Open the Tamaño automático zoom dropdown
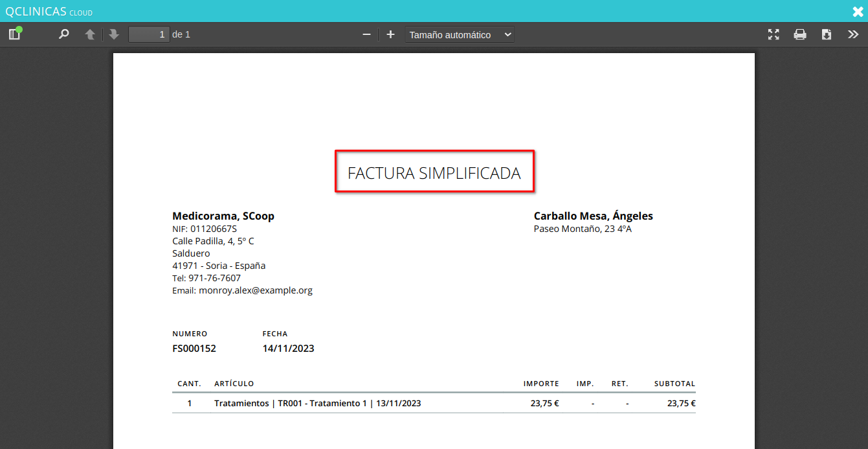 click(460, 35)
